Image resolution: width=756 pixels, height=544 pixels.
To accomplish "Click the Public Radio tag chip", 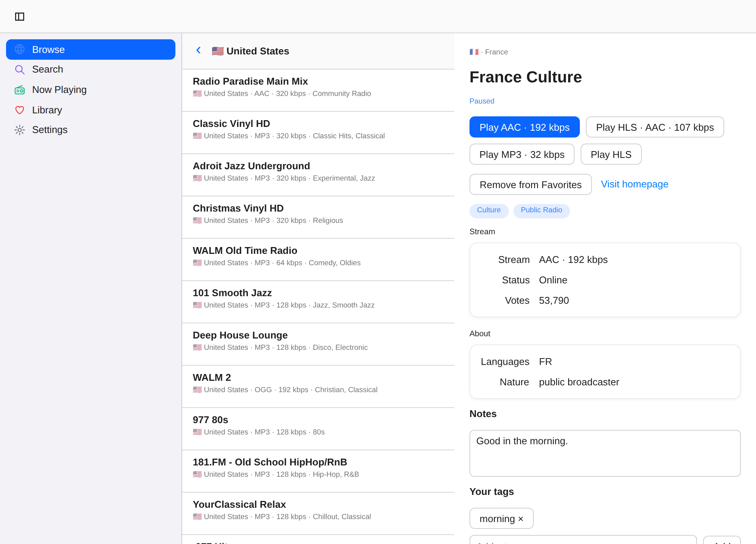I will tap(542, 210).
